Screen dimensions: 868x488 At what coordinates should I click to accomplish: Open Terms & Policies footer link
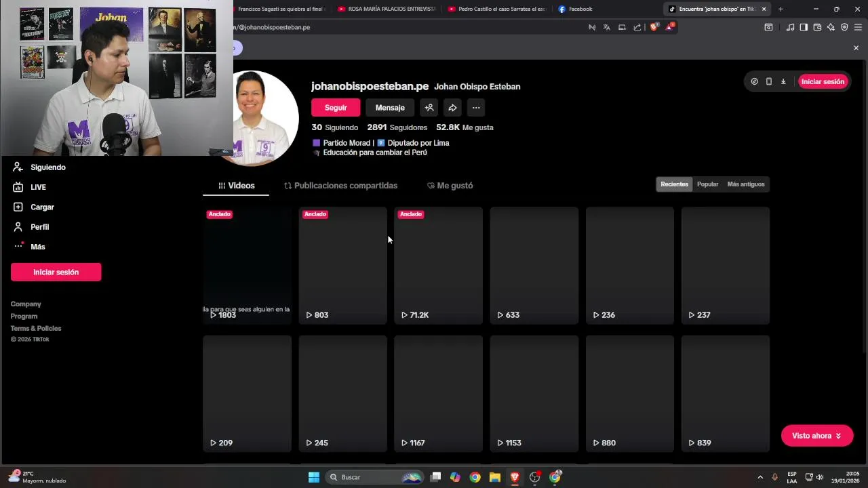pyautogui.click(x=36, y=329)
